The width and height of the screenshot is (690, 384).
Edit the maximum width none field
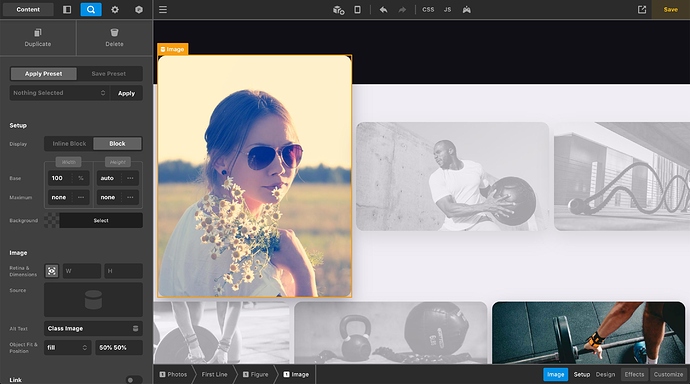(59, 197)
